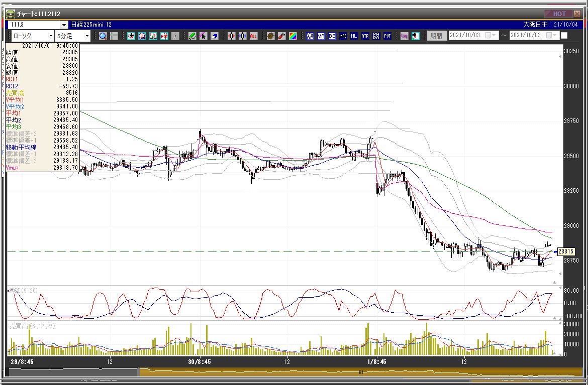This screenshot has width=588, height=385.
Task: Select the arrow cursor pointer tool
Action: click(203, 36)
